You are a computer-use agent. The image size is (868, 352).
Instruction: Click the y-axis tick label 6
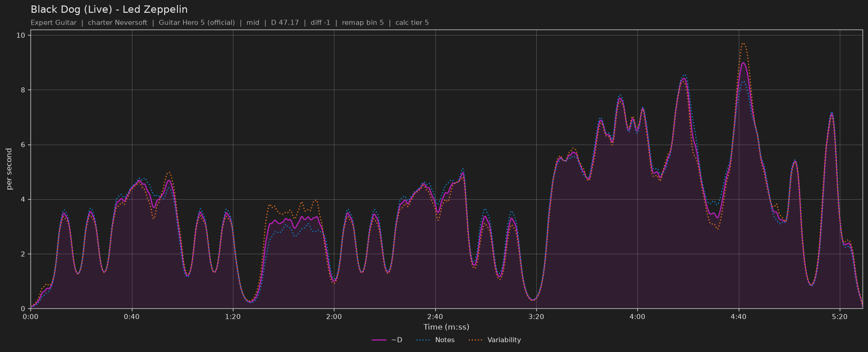24,145
